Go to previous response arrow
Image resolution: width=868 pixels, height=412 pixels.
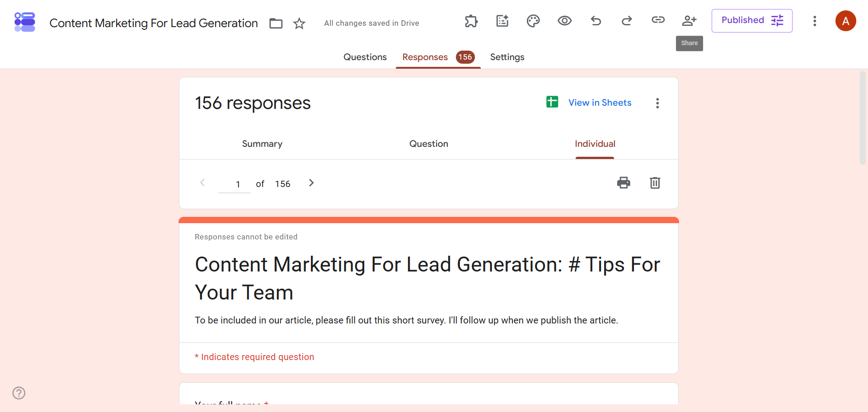(x=202, y=183)
